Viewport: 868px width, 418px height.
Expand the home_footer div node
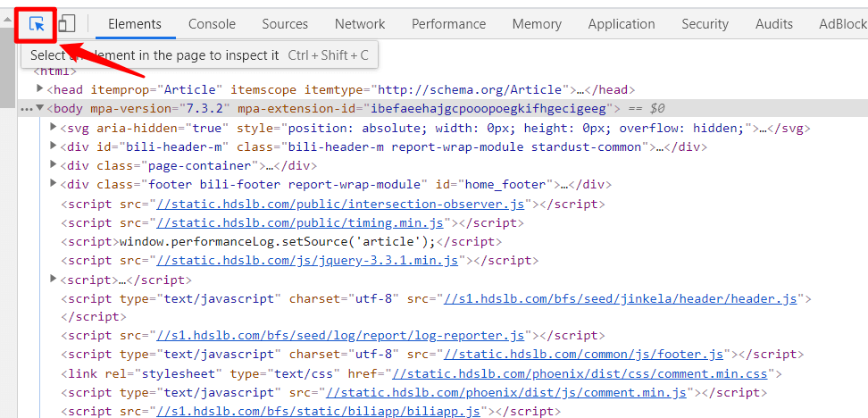(x=54, y=183)
